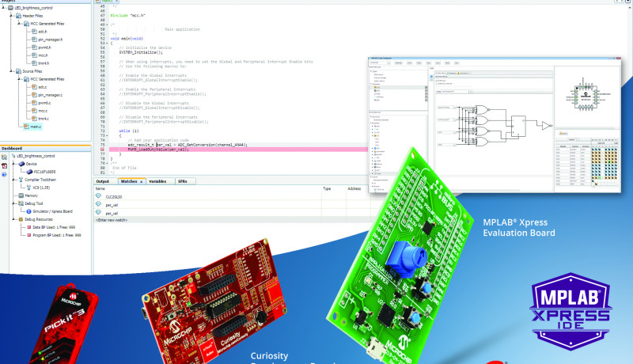Screen dimensions: 633x364
Task: Collapse the Source Files folder
Action: coord(12,70)
